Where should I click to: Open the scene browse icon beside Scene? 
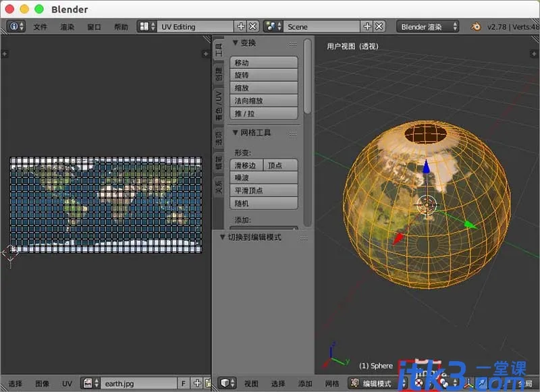pos(273,26)
